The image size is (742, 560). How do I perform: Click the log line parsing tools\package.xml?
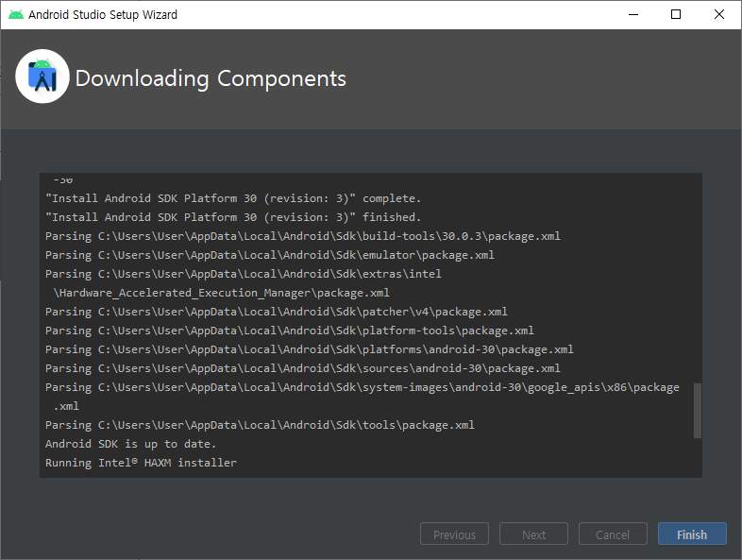click(x=260, y=425)
